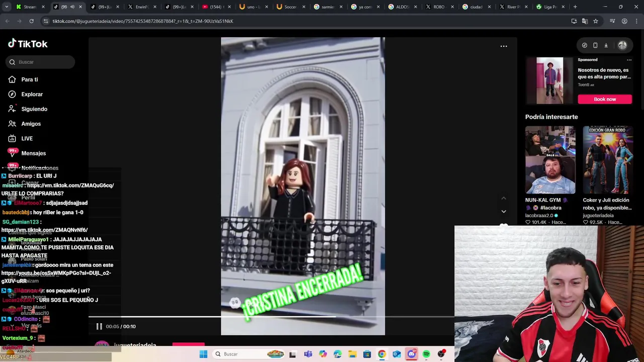Screen dimensions: 644x362
Task: Open Microsoft Teams from taskbar
Action: pos(308,354)
